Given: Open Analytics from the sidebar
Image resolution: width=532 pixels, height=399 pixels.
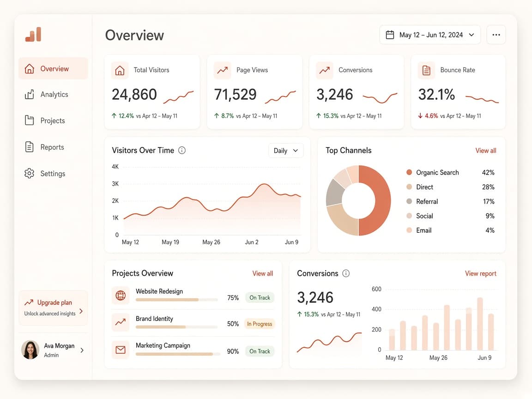Looking at the screenshot, I should (53, 94).
